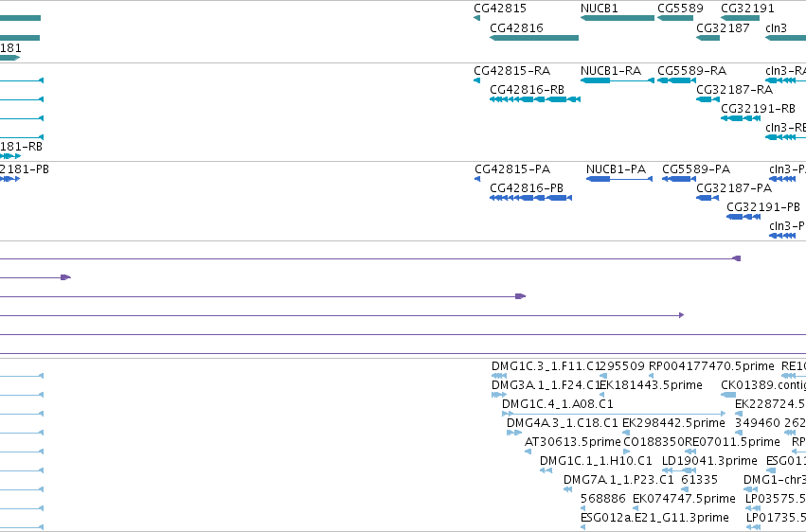Select the CO188350 EST label
Screen dimensions: 806x532
654,442
